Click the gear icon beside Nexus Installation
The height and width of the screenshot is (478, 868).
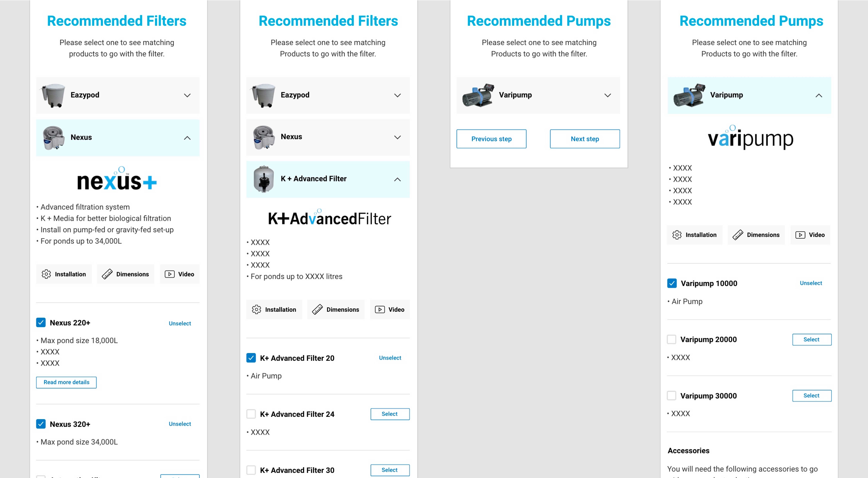[46, 274]
